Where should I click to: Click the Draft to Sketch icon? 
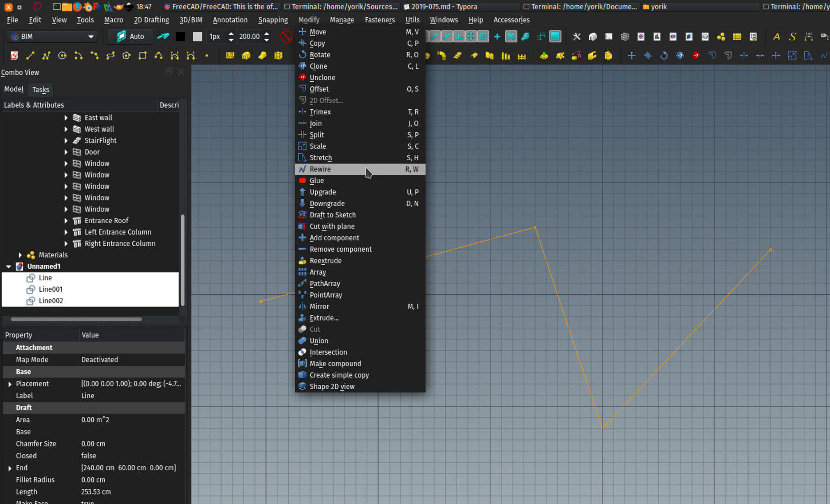tap(303, 214)
